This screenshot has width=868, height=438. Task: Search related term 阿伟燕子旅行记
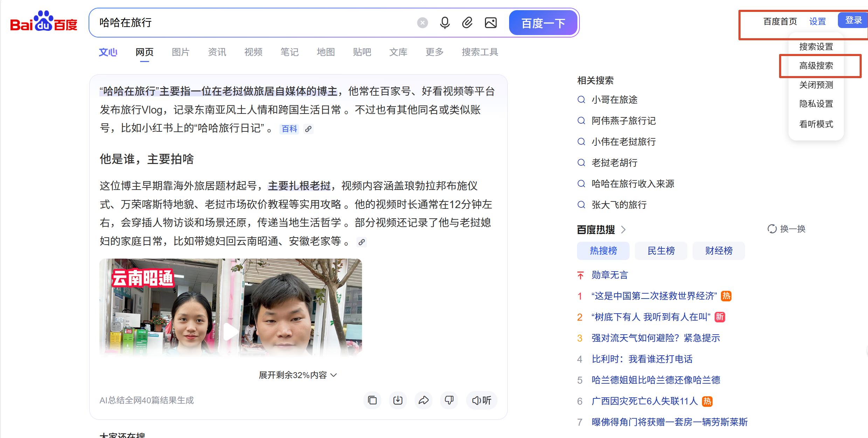[624, 121]
